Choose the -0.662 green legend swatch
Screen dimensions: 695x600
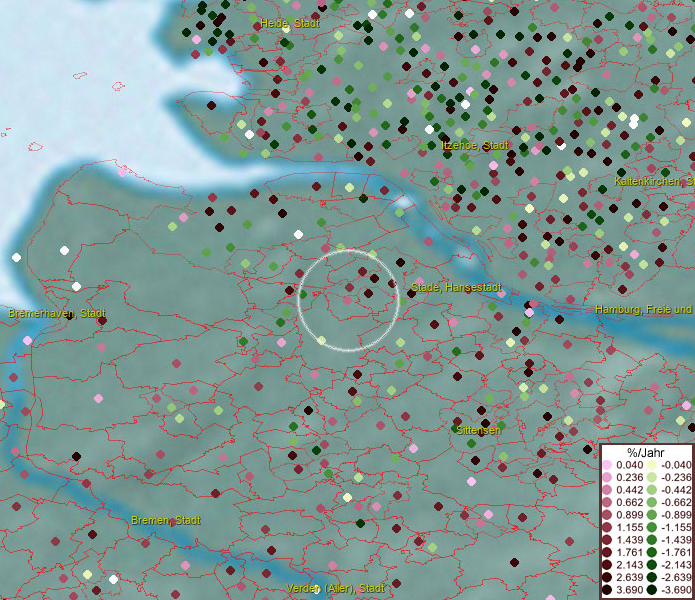pyautogui.click(x=652, y=503)
